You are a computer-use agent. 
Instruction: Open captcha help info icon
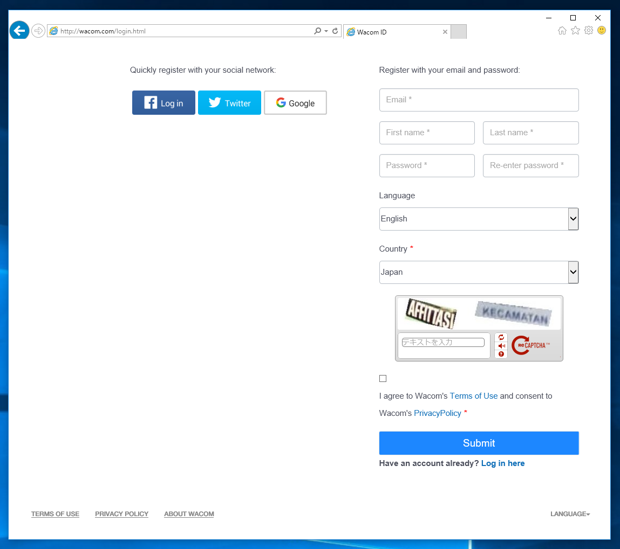tap(501, 354)
